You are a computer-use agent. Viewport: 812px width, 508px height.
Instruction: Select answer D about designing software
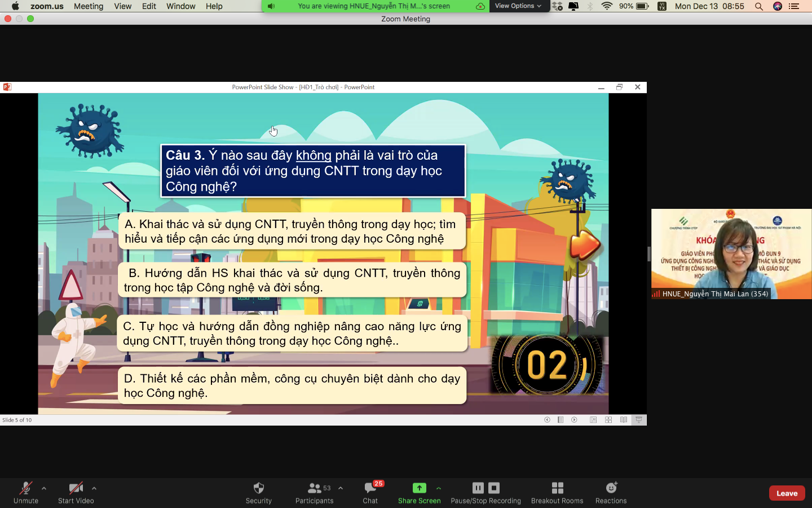[292, 386]
